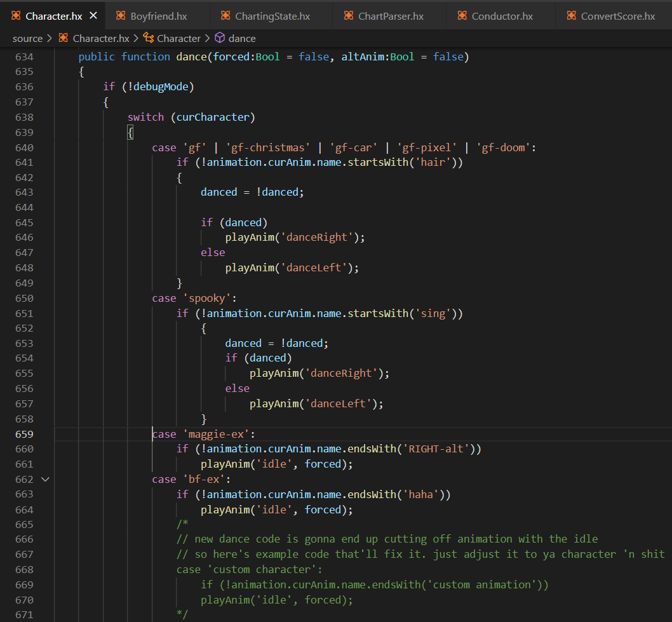Switch to the ChartingState.hx tab
The image size is (672, 622).
tap(272, 16)
